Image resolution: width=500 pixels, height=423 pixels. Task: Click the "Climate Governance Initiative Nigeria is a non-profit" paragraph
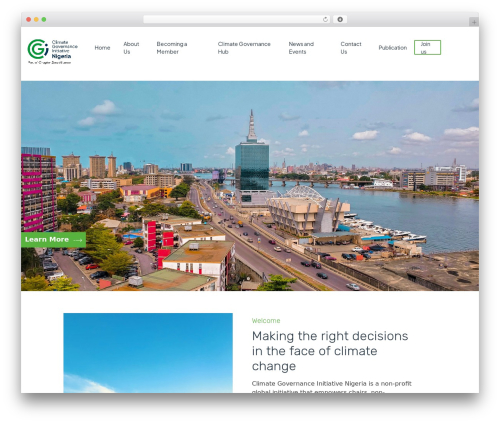click(x=332, y=387)
